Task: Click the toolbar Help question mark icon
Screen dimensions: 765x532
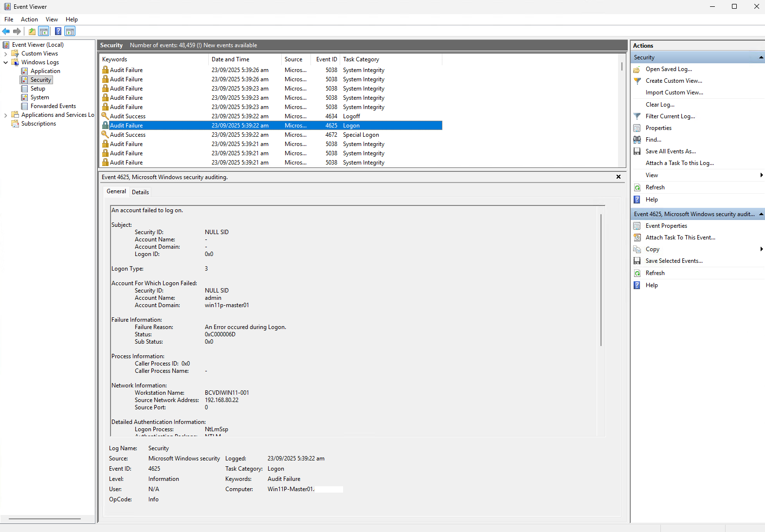Action: click(58, 32)
